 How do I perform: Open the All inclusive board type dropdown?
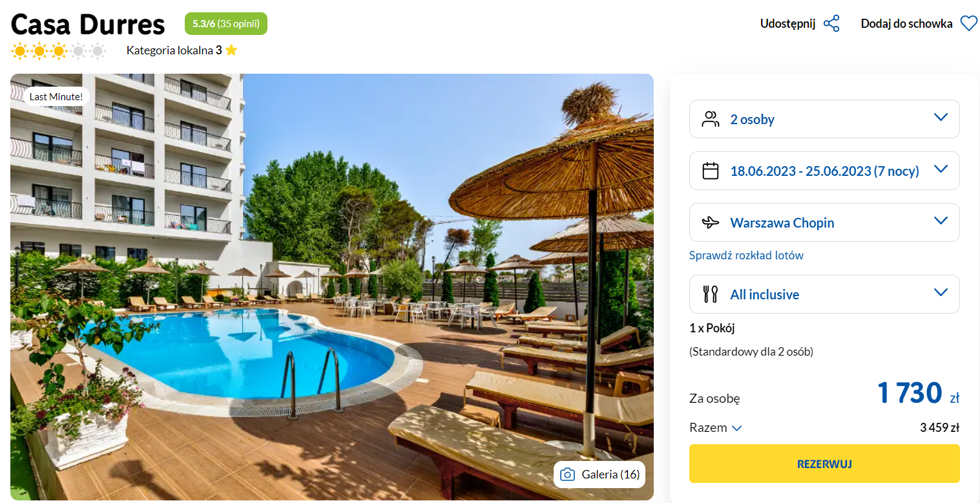824,294
